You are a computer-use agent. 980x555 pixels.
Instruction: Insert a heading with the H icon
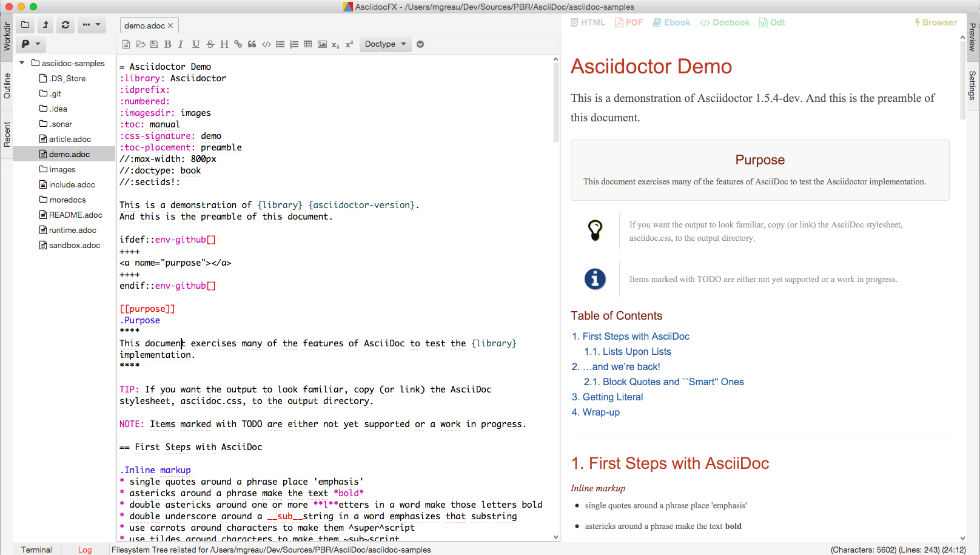coord(224,44)
